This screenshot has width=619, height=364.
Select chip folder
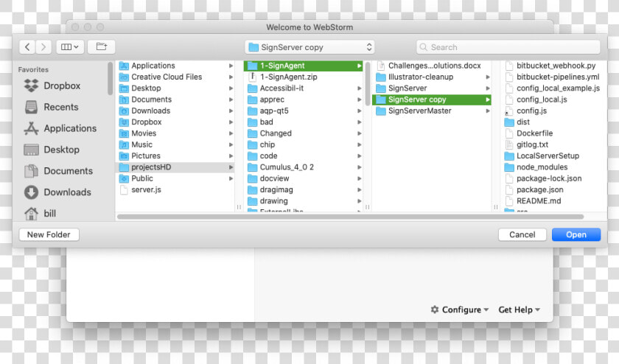click(303, 144)
